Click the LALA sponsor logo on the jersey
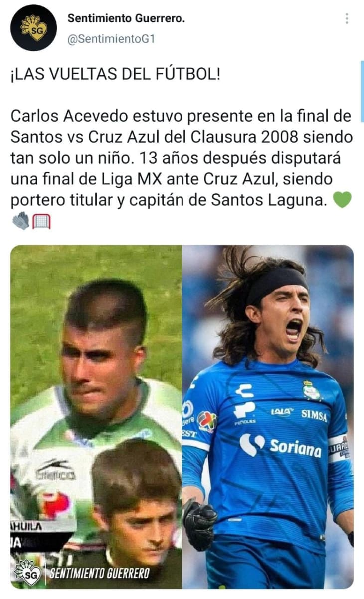 282,412
